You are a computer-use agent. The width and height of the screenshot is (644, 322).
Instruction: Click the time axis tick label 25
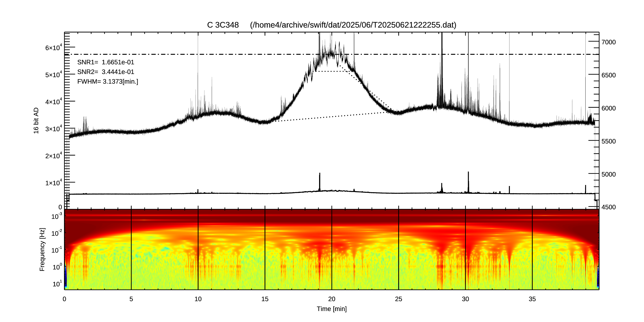(399, 299)
